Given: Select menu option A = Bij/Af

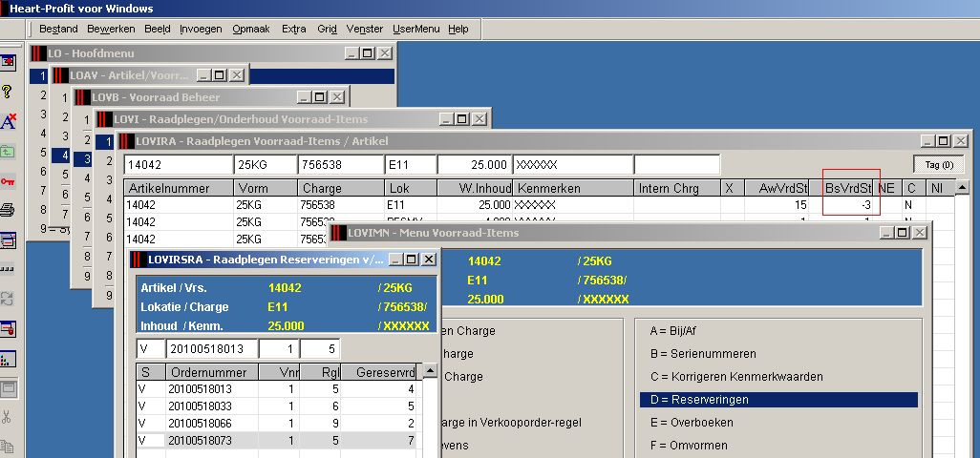Looking at the screenshot, I should (673, 331).
